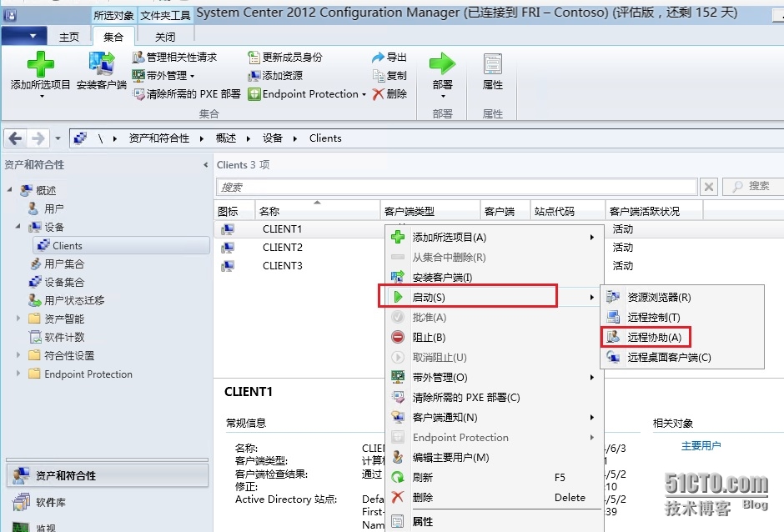Choose 删除 in the context menu
This screenshot has width=784, height=532.
tap(494, 497)
